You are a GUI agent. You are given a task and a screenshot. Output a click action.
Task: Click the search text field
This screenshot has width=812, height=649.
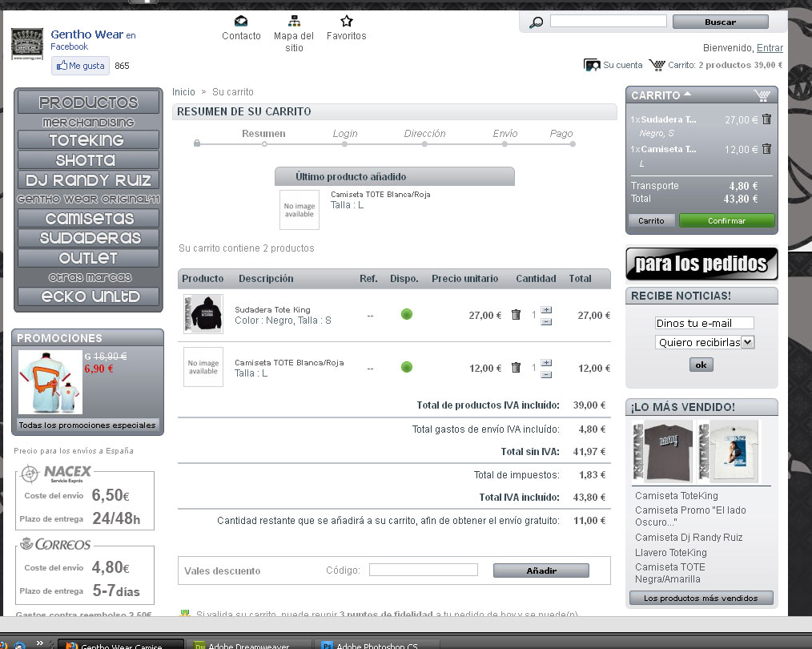(x=609, y=22)
